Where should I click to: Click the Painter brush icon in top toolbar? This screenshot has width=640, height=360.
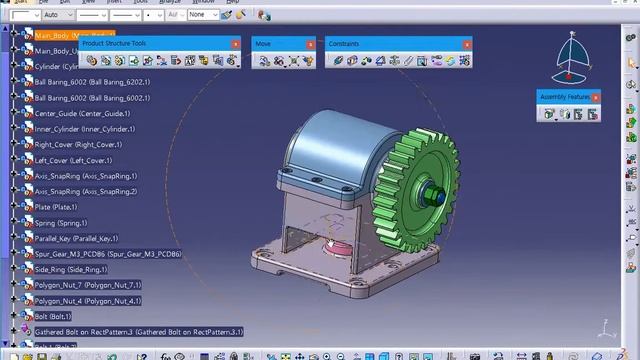click(x=226, y=15)
